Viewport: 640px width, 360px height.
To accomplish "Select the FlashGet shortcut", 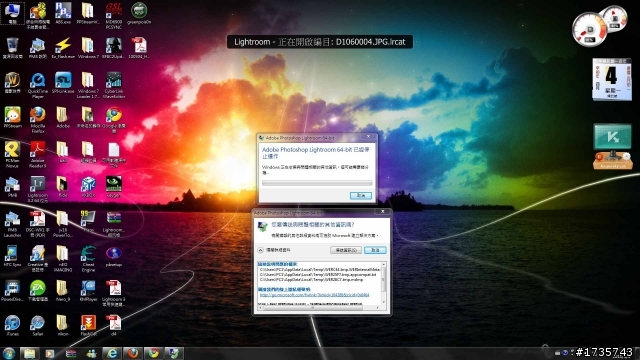I will pyautogui.click(x=88, y=325).
